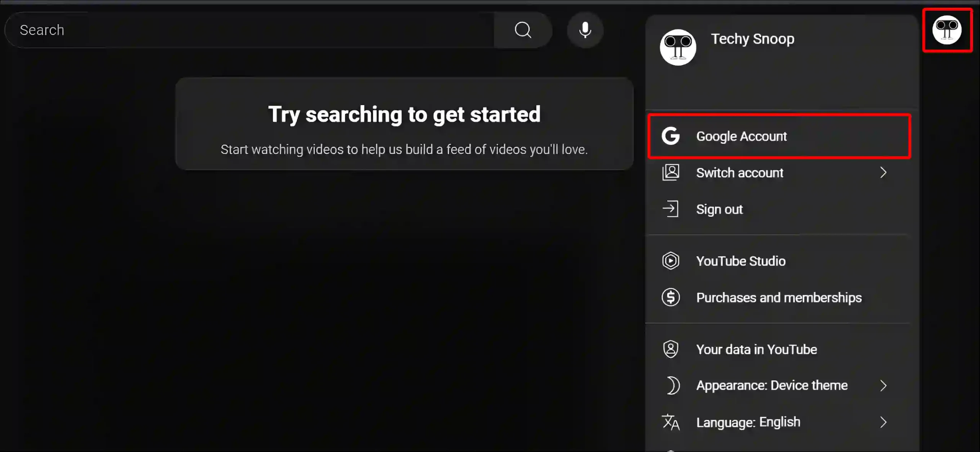Click the dollar sign purchases icon
This screenshot has height=452, width=980.
(x=671, y=297)
